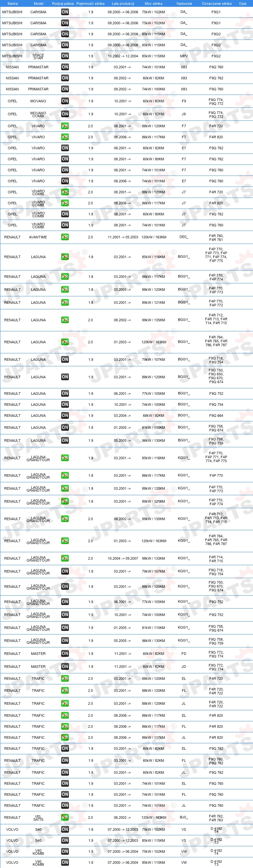Viewport: 253px width, 868px height.
Task: Click engine code F9Q 664
Action: (216, 416)
